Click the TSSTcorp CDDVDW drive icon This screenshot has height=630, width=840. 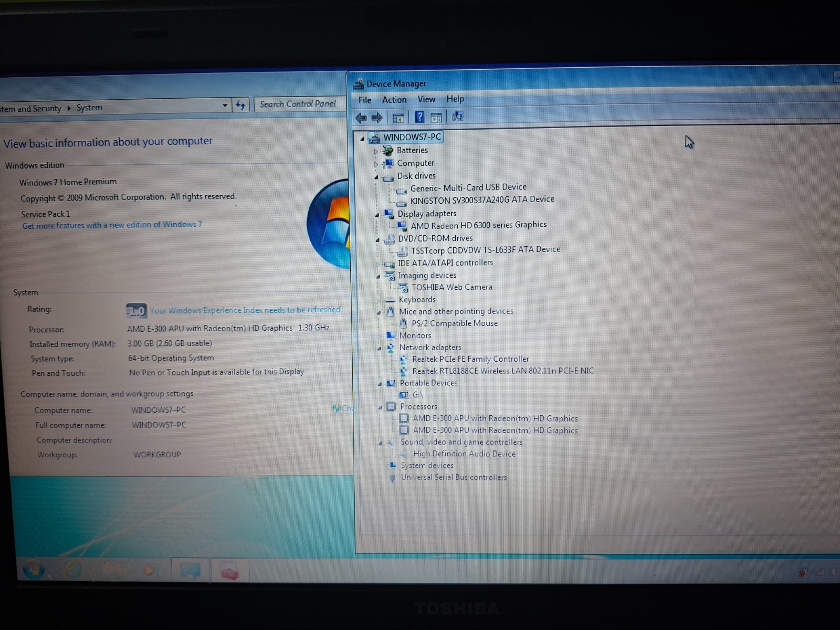click(403, 251)
